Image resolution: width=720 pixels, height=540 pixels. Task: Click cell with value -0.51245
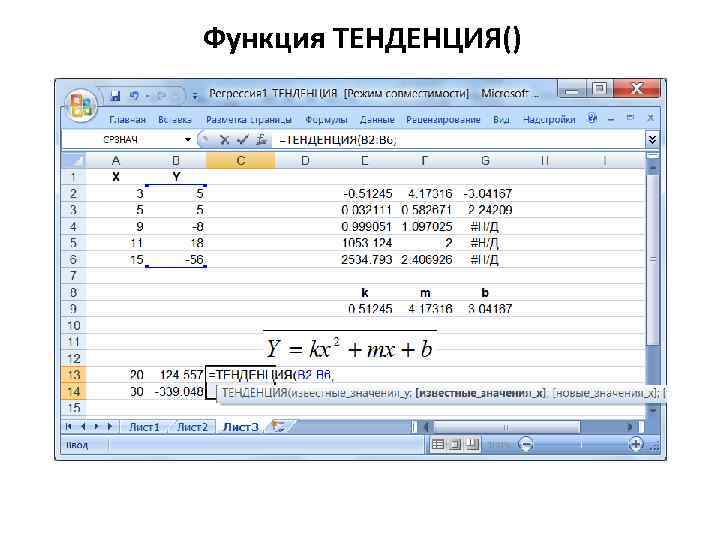tap(365, 194)
